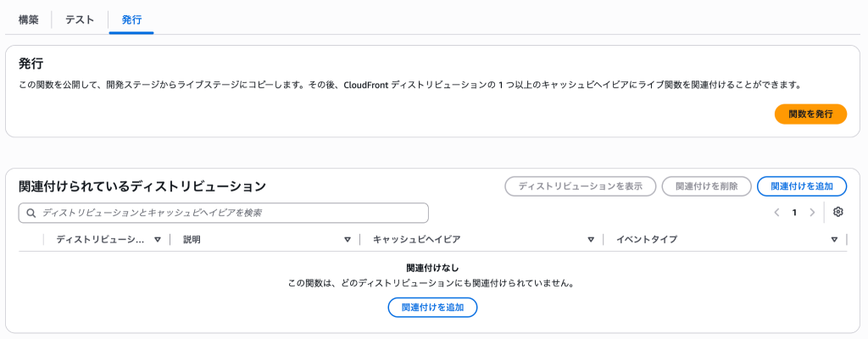Open table preferences gear icon

tap(838, 212)
